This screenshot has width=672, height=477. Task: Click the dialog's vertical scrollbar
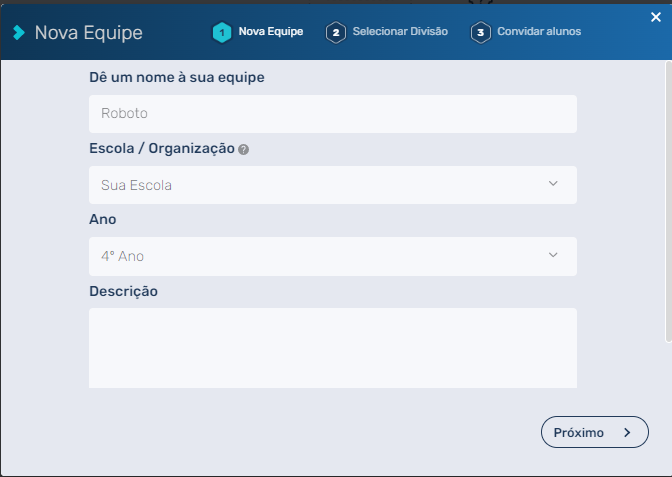point(668,200)
